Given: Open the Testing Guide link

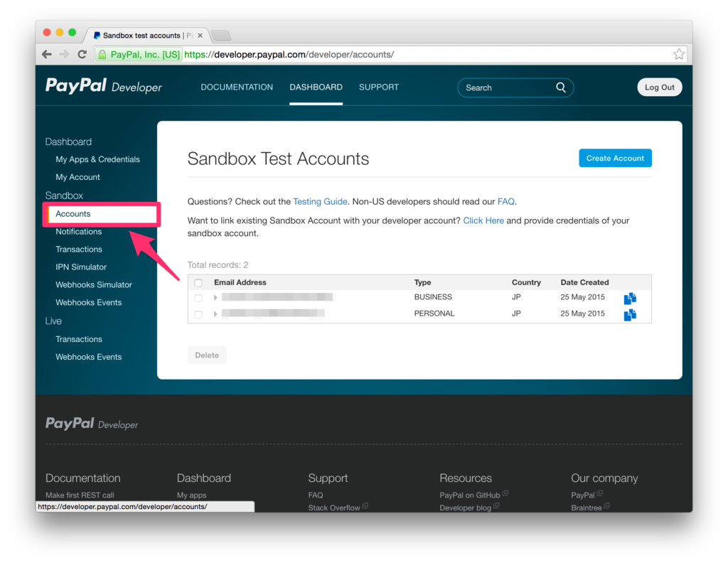Looking at the screenshot, I should coord(320,201).
